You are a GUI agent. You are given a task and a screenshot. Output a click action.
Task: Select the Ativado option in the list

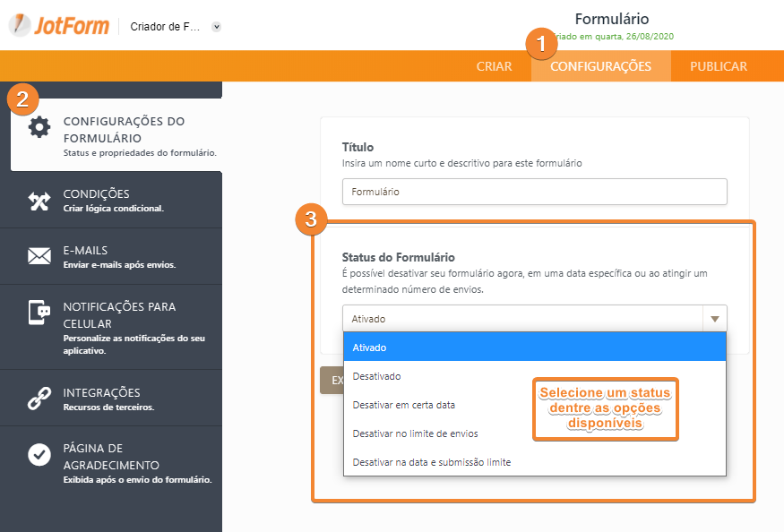tap(534, 348)
